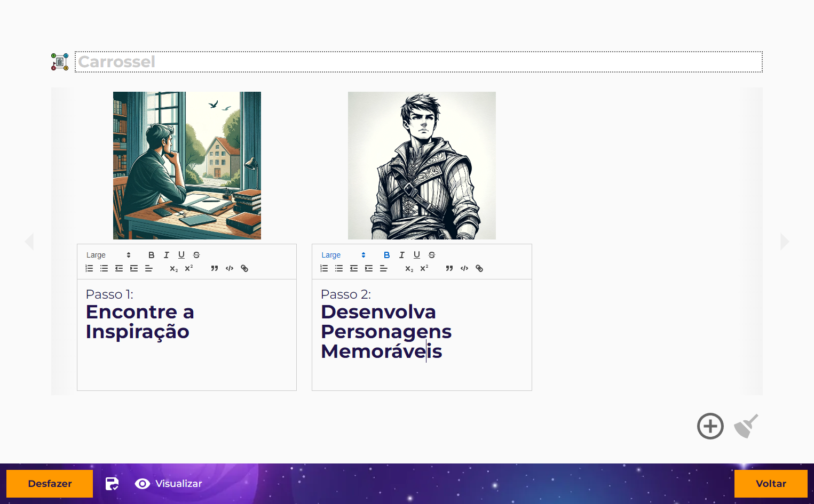Toggle strikethrough in Passo 2 editor

tap(432, 255)
